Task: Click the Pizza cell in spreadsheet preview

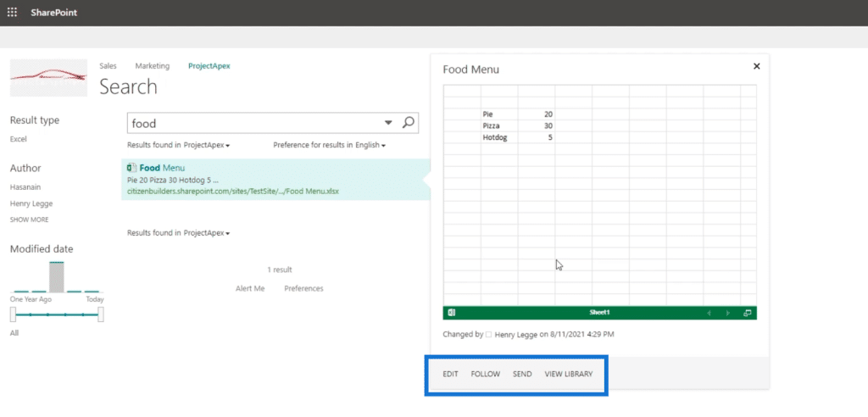Action: (499, 125)
